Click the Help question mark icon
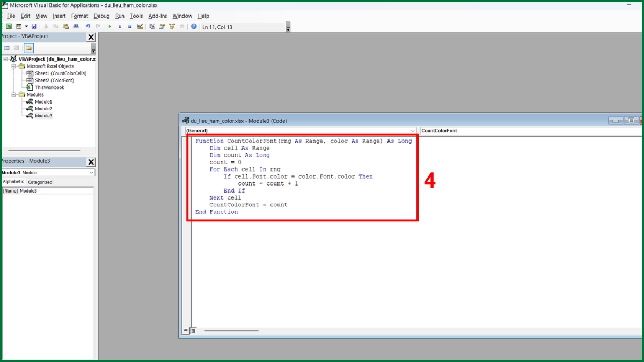This screenshot has width=644, height=362. 194,26
